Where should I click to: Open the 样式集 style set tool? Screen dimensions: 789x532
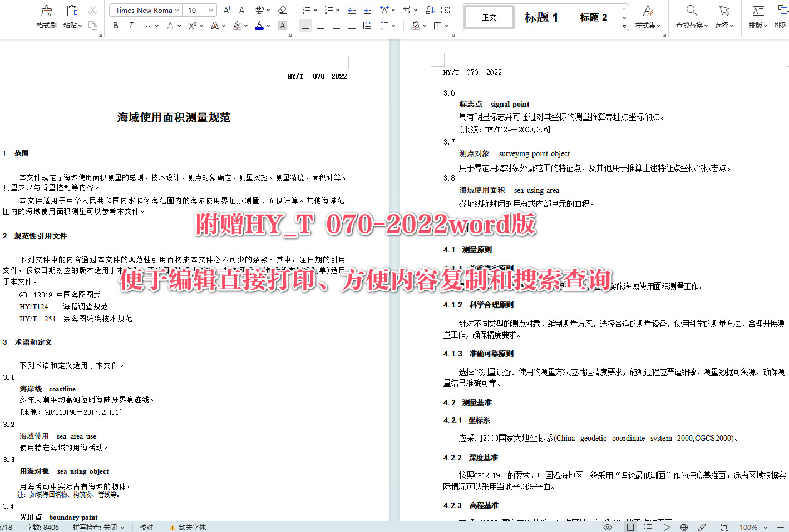coord(648,16)
